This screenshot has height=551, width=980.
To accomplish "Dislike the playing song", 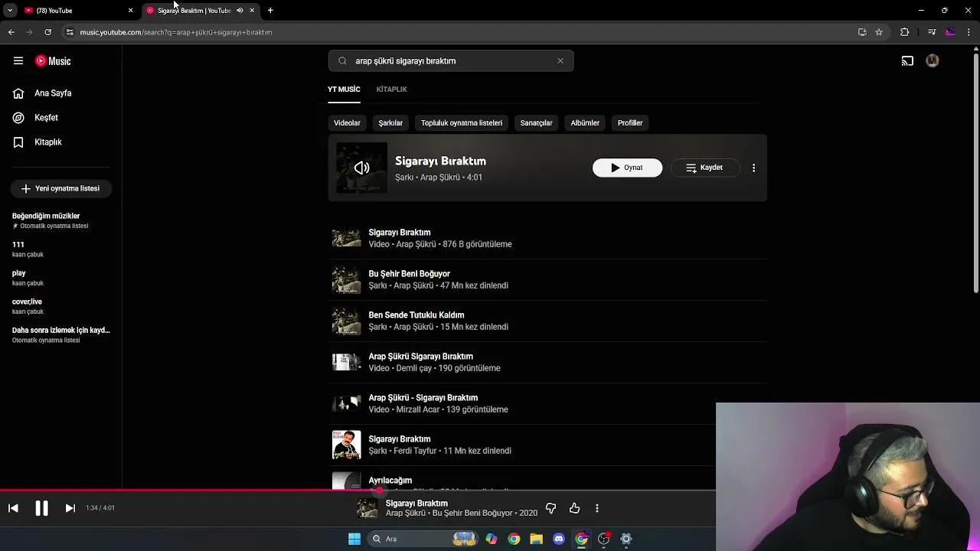I will pos(550,508).
